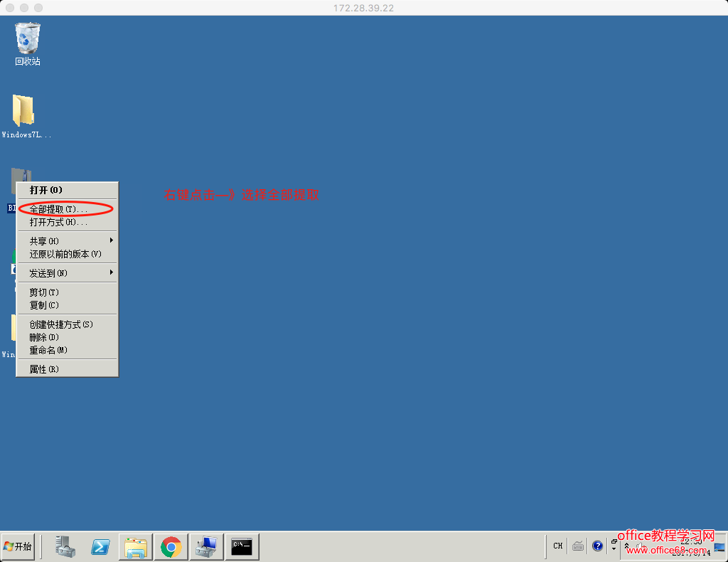Choose 打开方式(H)... in the context menu
This screenshot has width=728, height=562.
(x=68, y=222)
